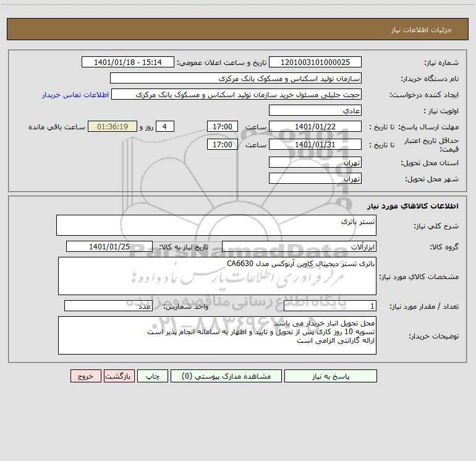Click the 'ایجاد کننده درخواست:' label
The height and width of the screenshot is (461, 476).
click(424, 95)
